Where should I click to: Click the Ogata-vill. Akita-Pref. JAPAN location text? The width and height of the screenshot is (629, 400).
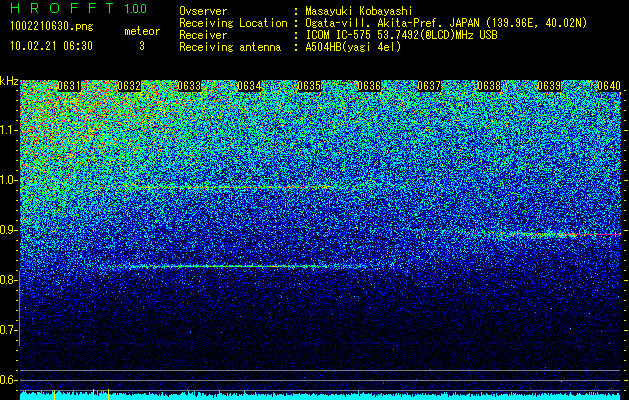(446, 24)
